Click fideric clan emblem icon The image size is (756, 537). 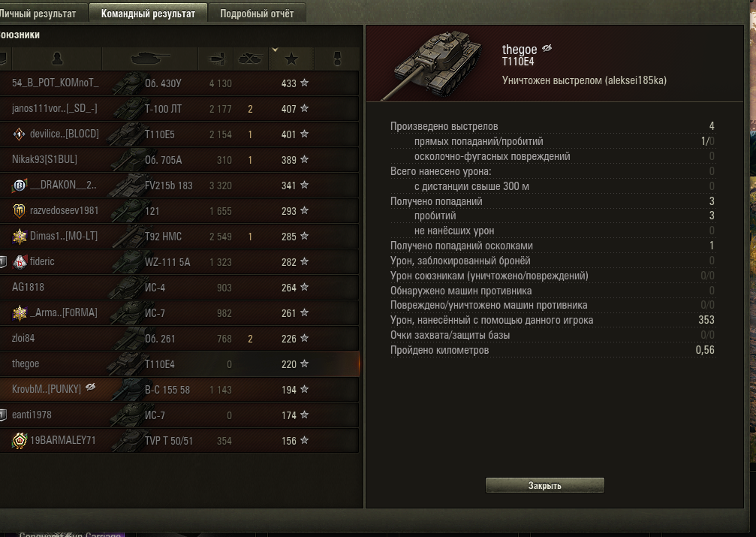[20, 261]
